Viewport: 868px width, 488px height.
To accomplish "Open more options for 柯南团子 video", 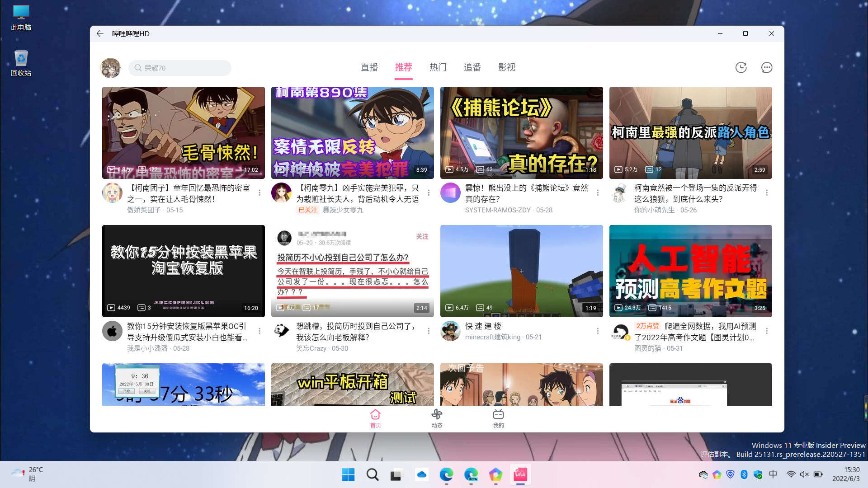I will (259, 193).
